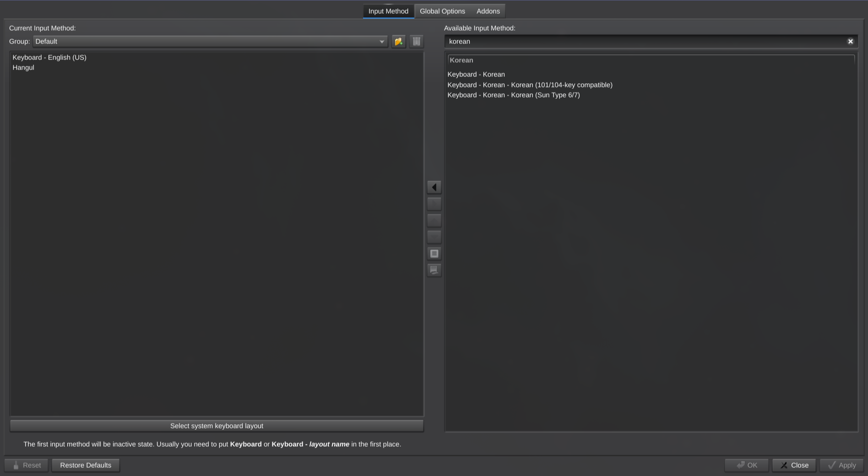Click the available input method search field
This screenshot has width=868, height=476.
tap(646, 42)
